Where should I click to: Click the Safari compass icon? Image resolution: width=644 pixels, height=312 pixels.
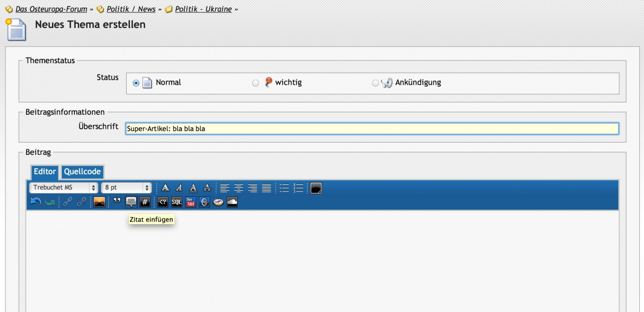click(218, 202)
